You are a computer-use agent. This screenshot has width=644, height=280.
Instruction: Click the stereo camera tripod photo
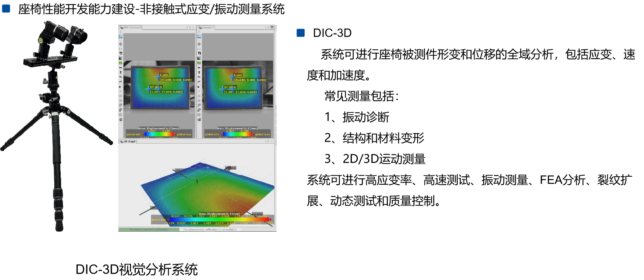56,125
